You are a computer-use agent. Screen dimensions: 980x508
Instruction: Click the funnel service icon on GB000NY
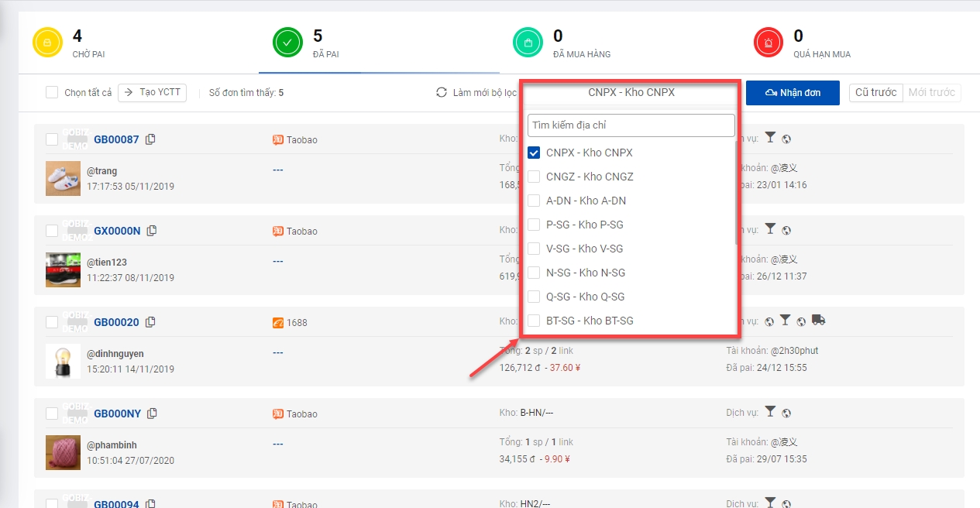(x=770, y=412)
